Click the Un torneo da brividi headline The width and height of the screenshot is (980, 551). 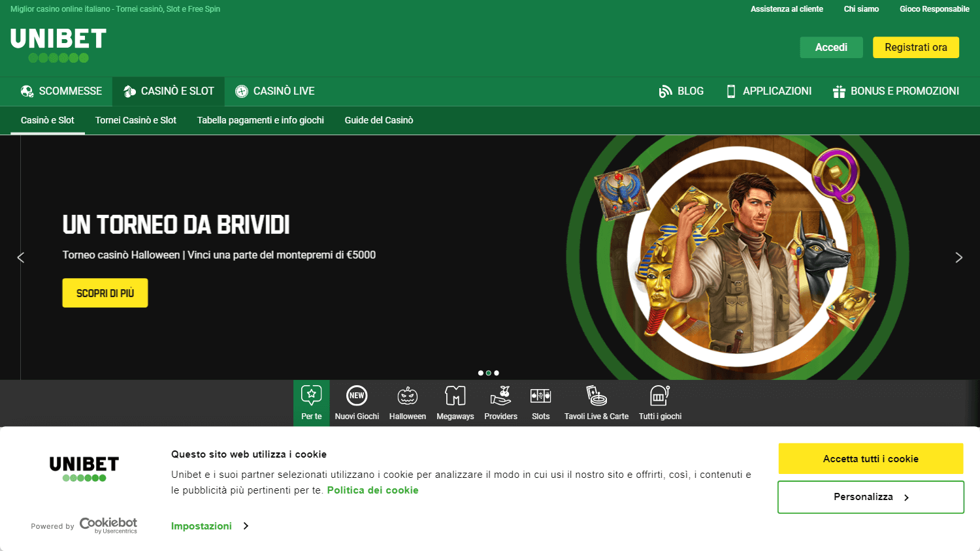point(176,225)
